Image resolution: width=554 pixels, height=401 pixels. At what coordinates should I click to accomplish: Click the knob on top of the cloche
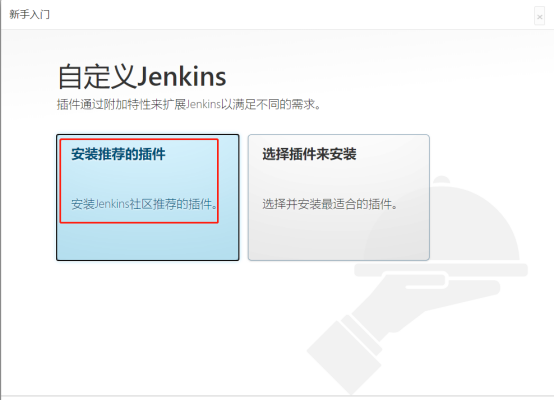pyautogui.click(x=441, y=180)
